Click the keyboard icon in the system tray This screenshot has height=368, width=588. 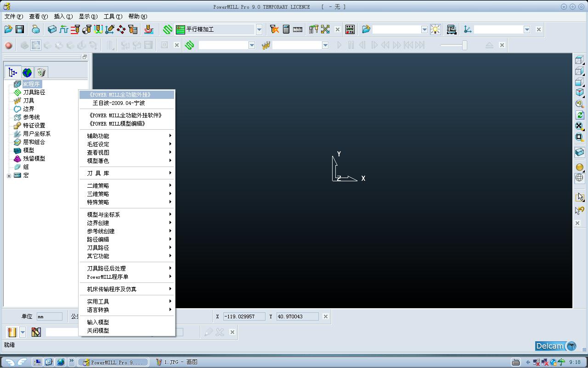(516, 362)
